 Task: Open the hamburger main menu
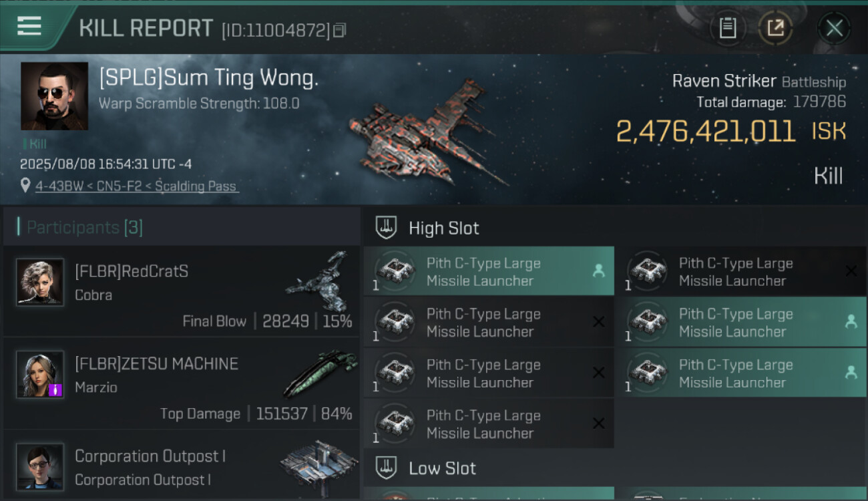click(x=29, y=27)
